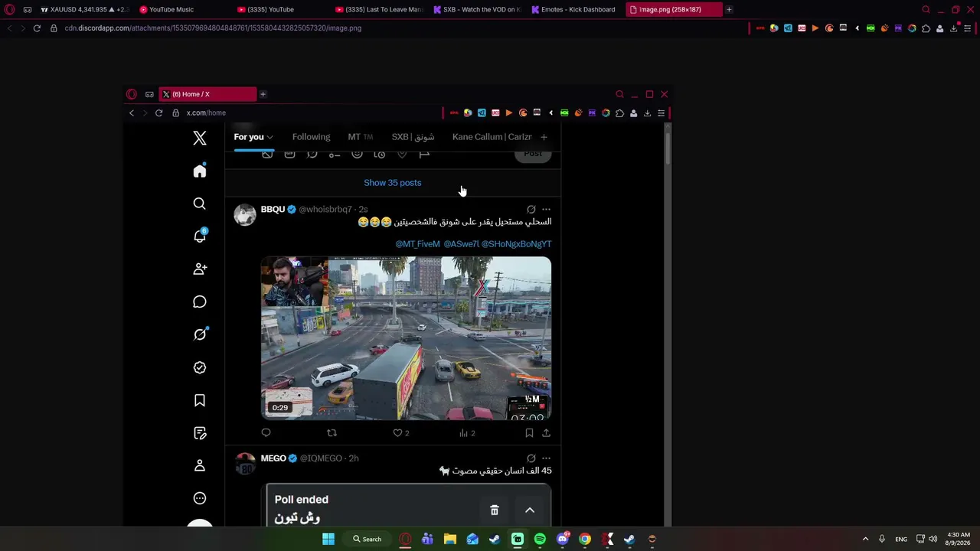Image resolution: width=980 pixels, height=551 pixels.
Task: Open Discord from the taskbar
Action: (x=563, y=540)
